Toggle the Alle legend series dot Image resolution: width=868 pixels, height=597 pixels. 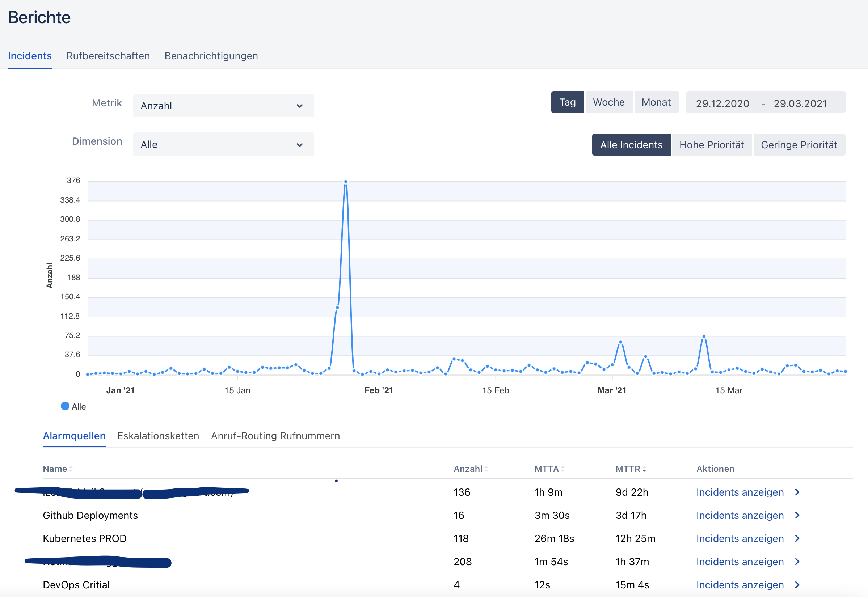point(65,406)
